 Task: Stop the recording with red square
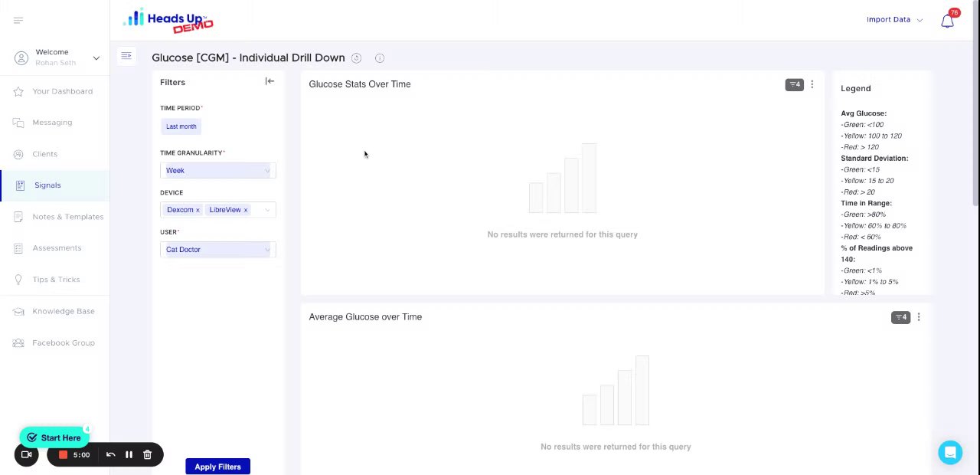coord(63,455)
